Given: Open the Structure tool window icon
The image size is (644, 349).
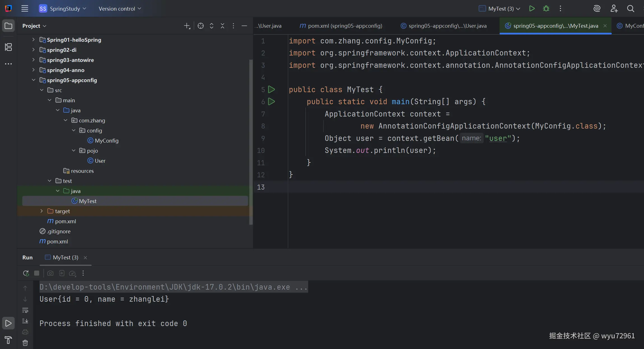Looking at the screenshot, I should (x=8, y=47).
